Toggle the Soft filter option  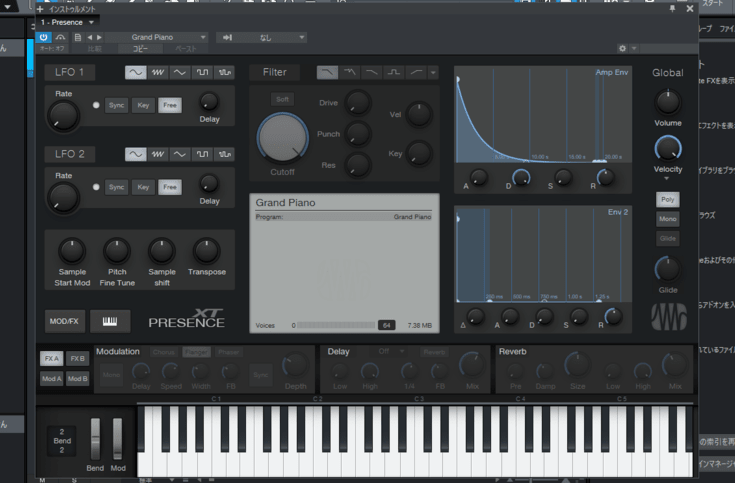tap(283, 99)
